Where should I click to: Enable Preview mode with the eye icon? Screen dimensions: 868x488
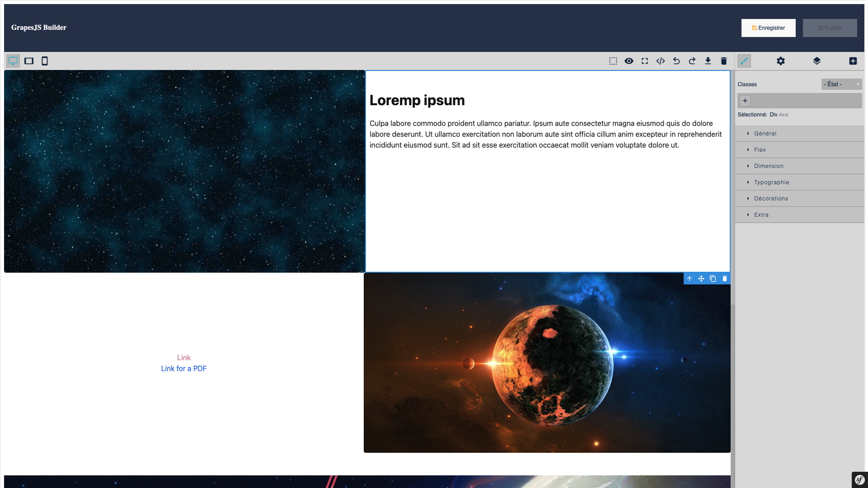(629, 61)
